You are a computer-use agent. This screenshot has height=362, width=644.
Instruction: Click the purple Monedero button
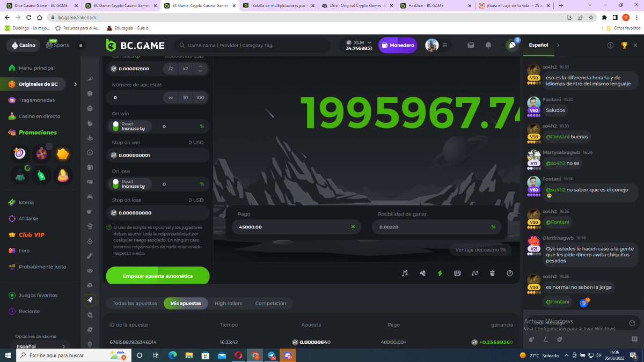tap(398, 46)
